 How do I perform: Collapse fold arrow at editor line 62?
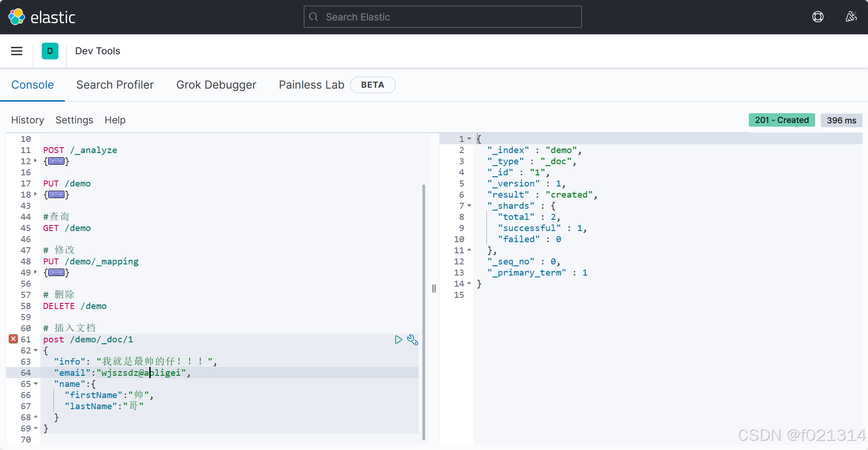(x=36, y=350)
